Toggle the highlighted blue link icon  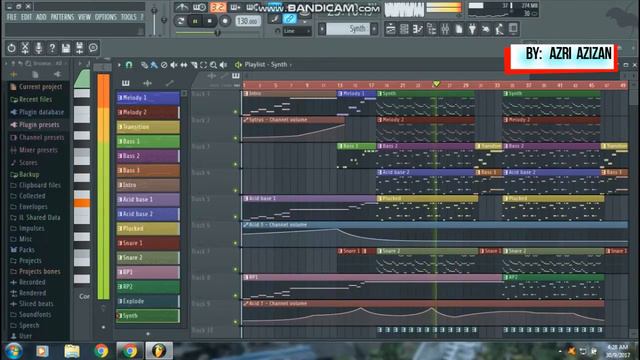pyautogui.click(x=289, y=19)
